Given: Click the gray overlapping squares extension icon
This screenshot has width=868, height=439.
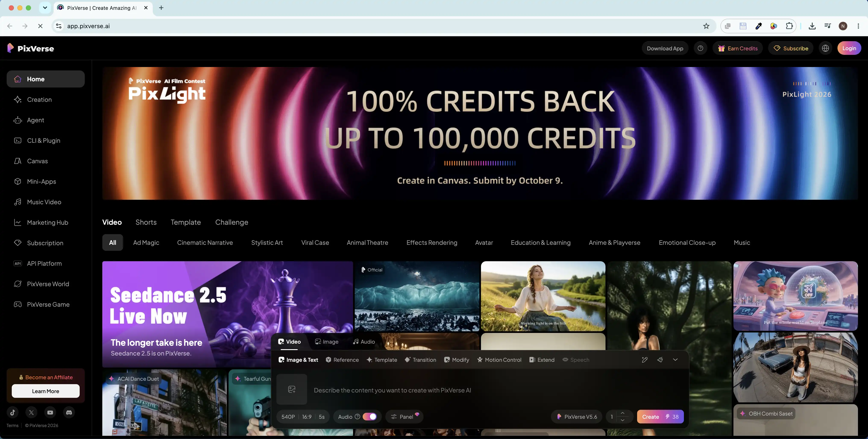Looking at the screenshot, I should [x=728, y=26].
